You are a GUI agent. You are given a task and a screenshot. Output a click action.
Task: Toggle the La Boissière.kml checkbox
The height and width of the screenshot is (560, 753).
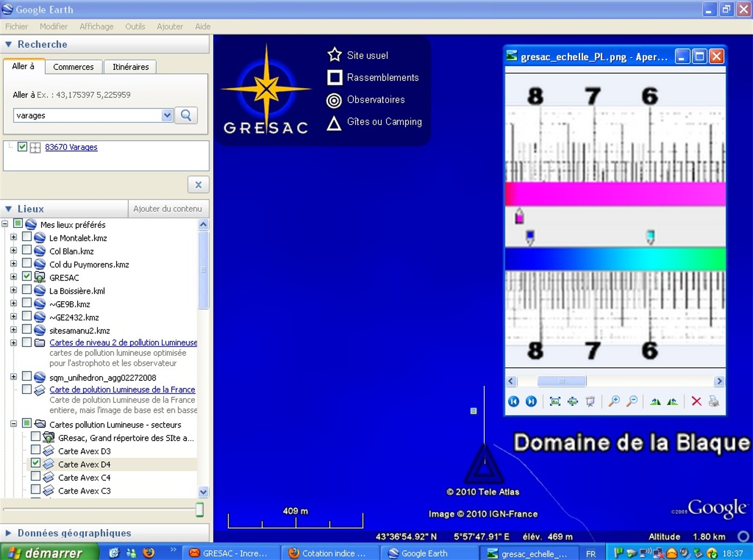pos(27,289)
